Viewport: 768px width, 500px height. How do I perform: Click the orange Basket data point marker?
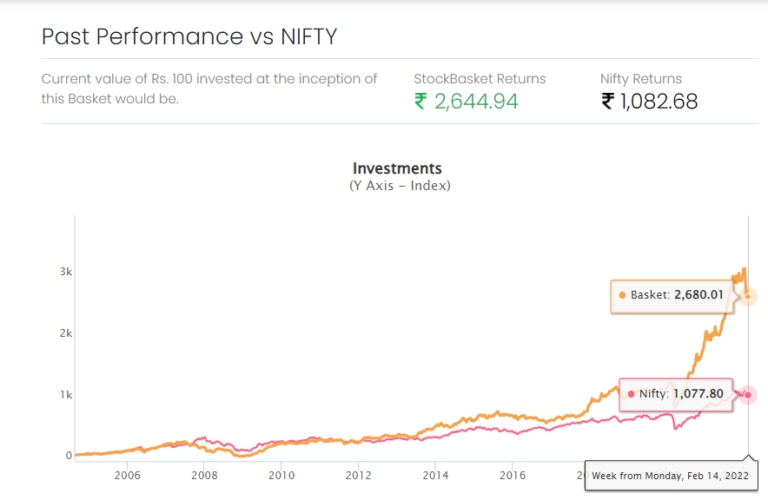pyautogui.click(x=748, y=296)
